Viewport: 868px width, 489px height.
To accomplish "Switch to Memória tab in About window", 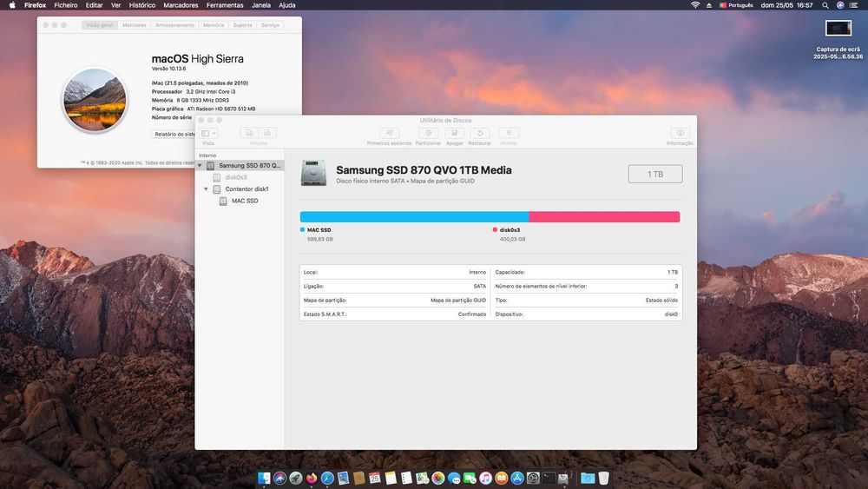I will (x=214, y=25).
